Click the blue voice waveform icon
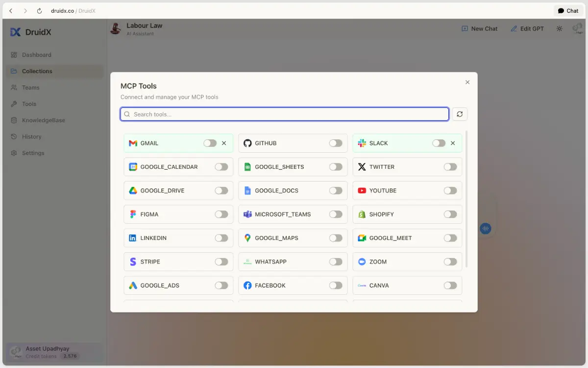Viewport: 588px width, 368px height. pos(485,228)
